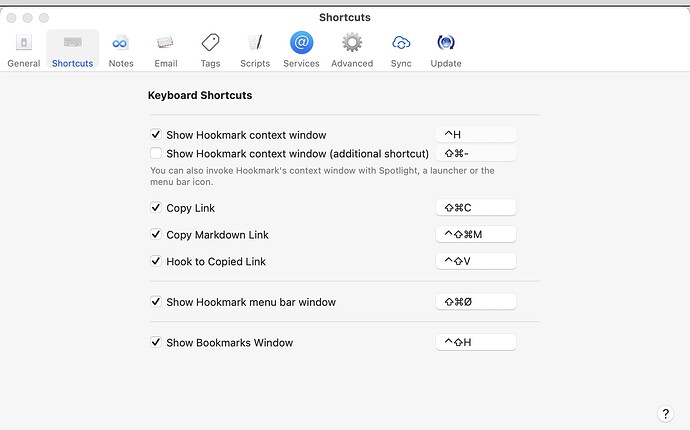
Task: Open the Update preferences pane
Action: 446,50
